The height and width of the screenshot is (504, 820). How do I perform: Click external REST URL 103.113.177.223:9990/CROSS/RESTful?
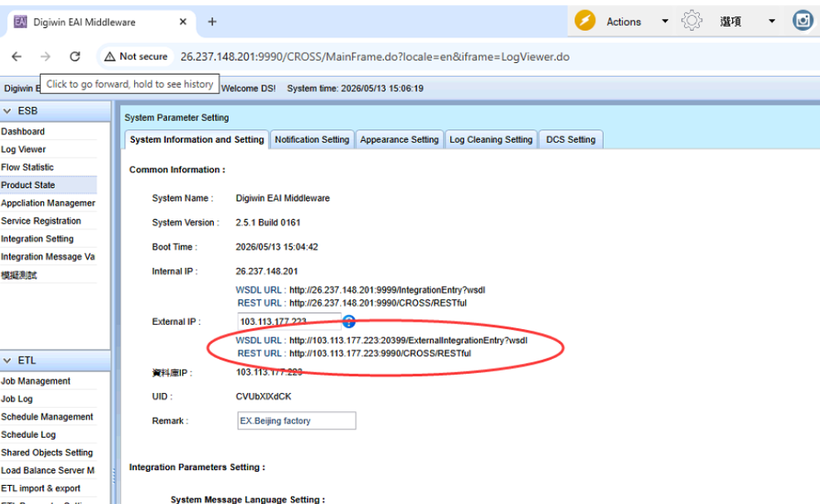(x=380, y=353)
